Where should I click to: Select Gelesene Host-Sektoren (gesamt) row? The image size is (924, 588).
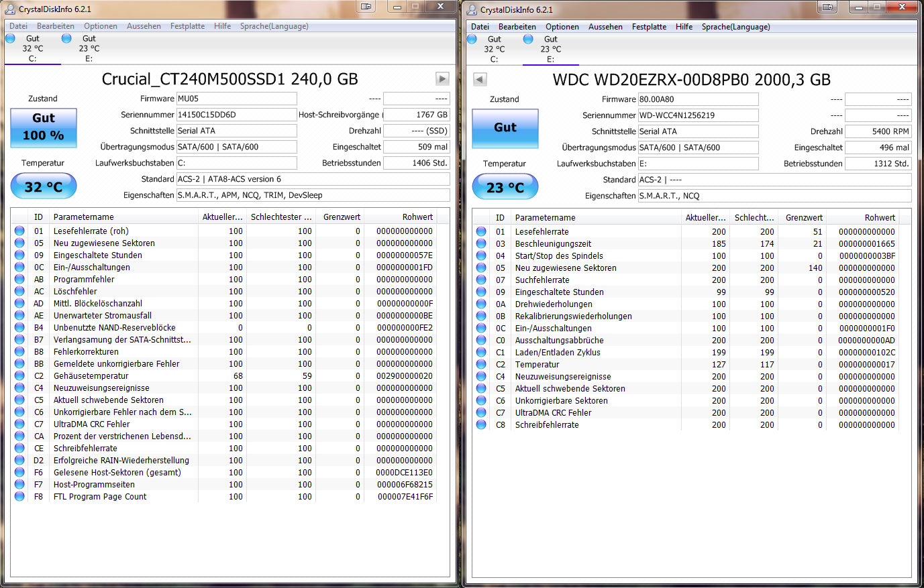point(224,472)
